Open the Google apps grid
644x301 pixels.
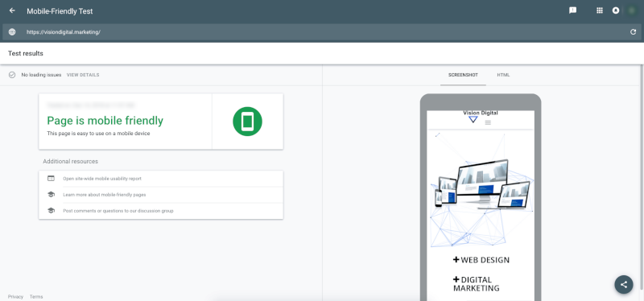pos(599,10)
